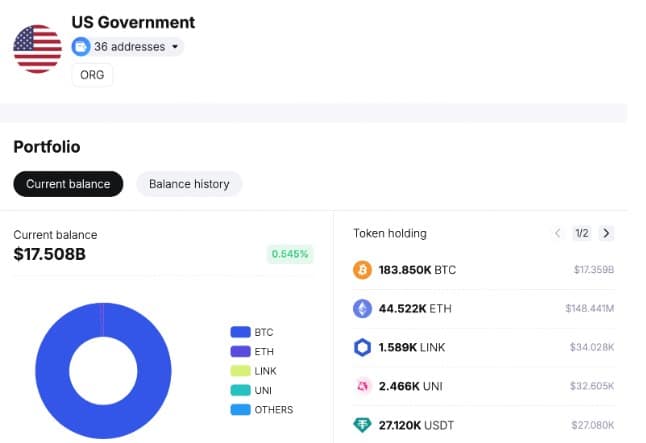Screen dimensions: 646x443
Task: Click the US flag avatar icon
Action: (x=37, y=47)
